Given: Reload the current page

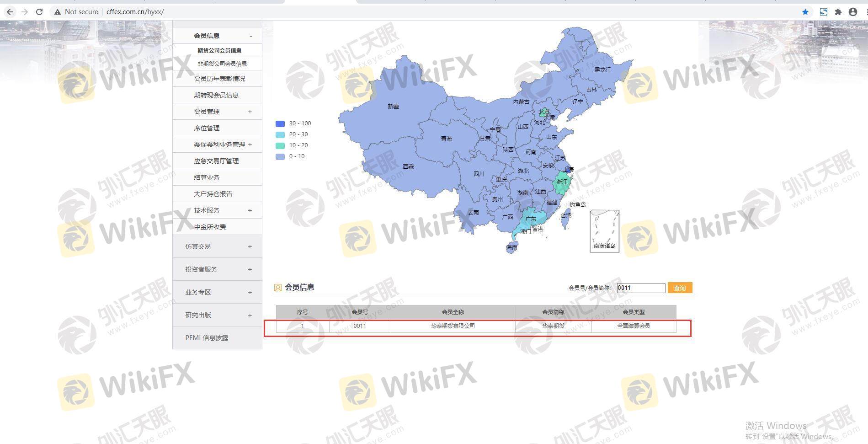Looking at the screenshot, I should point(39,12).
